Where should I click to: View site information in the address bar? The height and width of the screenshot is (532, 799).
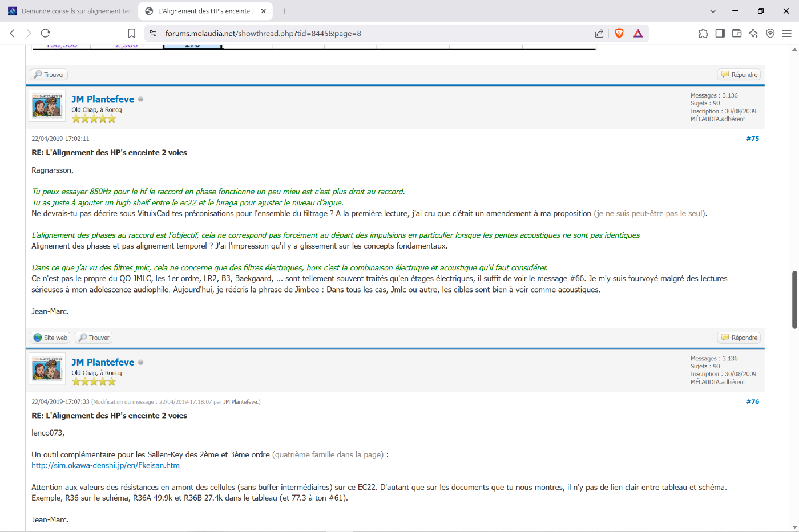(x=153, y=34)
